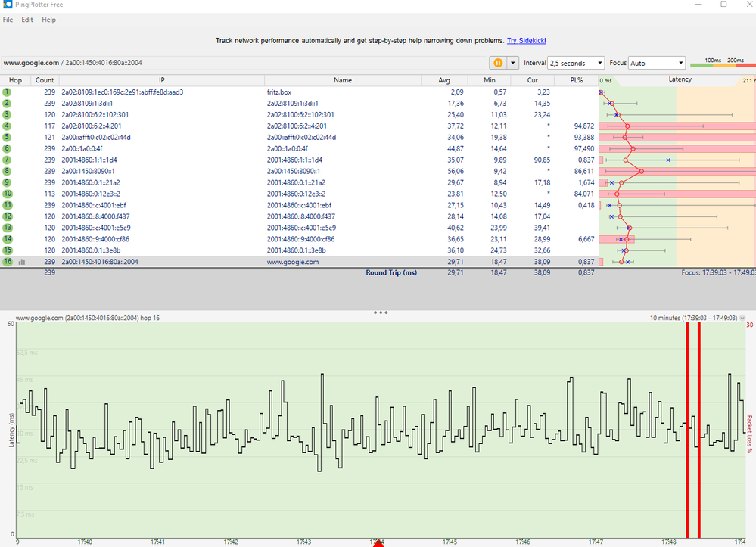Select hop 9 green circle icon
Viewport: 756px width, 547px height.
click(x=7, y=182)
